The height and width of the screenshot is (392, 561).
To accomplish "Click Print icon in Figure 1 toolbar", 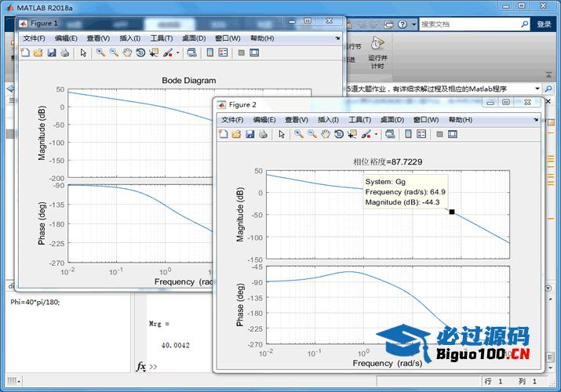I will pyautogui.click(x=65, y=53).
